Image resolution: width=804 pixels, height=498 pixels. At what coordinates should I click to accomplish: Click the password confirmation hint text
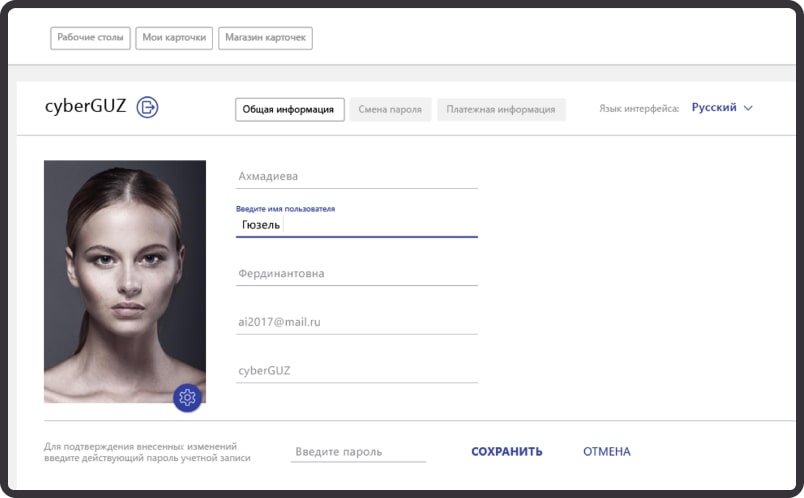pyautogui.click(x=147, y=452)
